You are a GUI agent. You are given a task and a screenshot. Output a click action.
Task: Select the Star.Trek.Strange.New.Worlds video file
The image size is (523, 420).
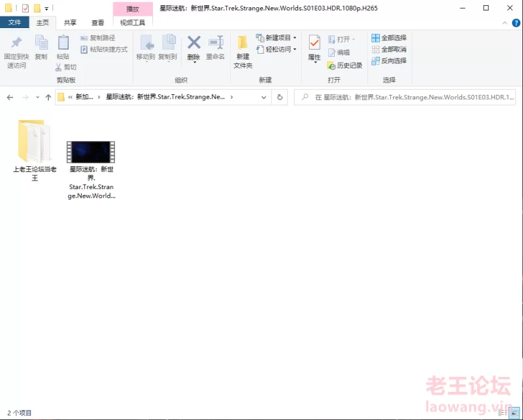click(91, 169)
